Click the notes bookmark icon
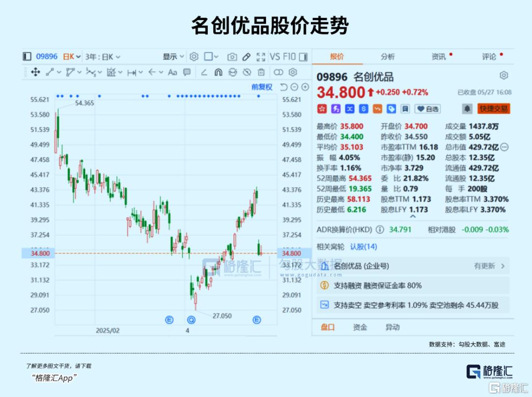532x397 pixels. [405, 108]
